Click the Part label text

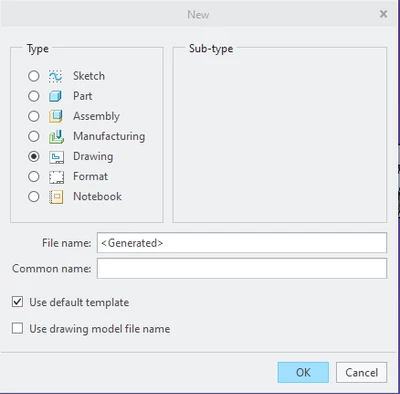[x=83, y=96]
